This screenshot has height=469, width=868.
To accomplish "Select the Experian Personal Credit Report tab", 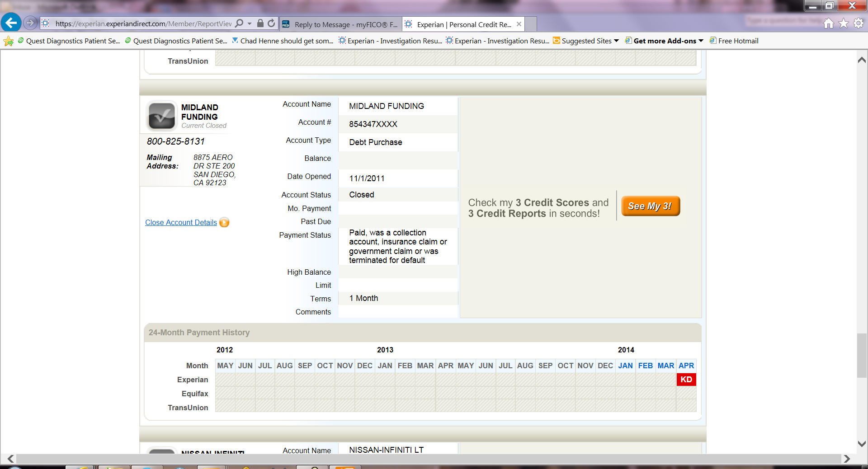I will click(x=458, y=24).
